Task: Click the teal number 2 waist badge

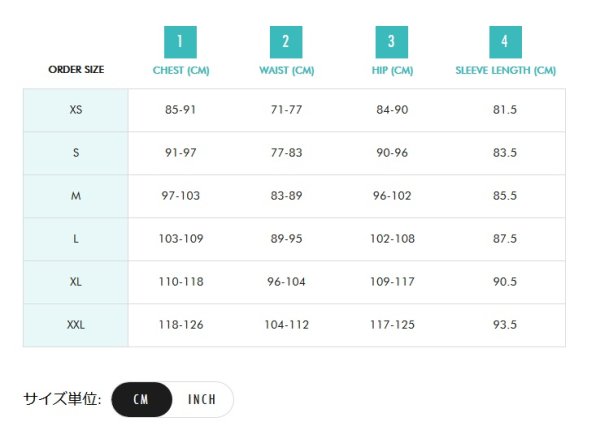Action: click(286, 42)
